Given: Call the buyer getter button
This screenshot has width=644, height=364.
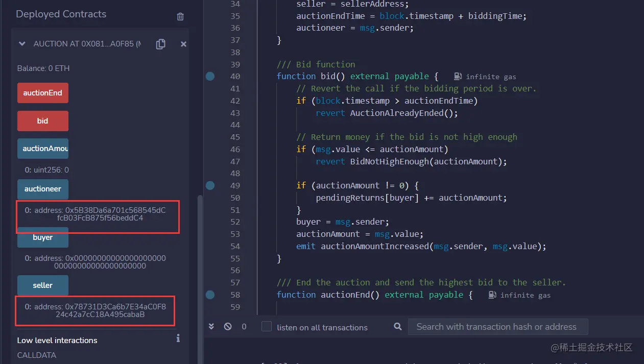Looking at the screenshot, I should click(x=42, y=237).
